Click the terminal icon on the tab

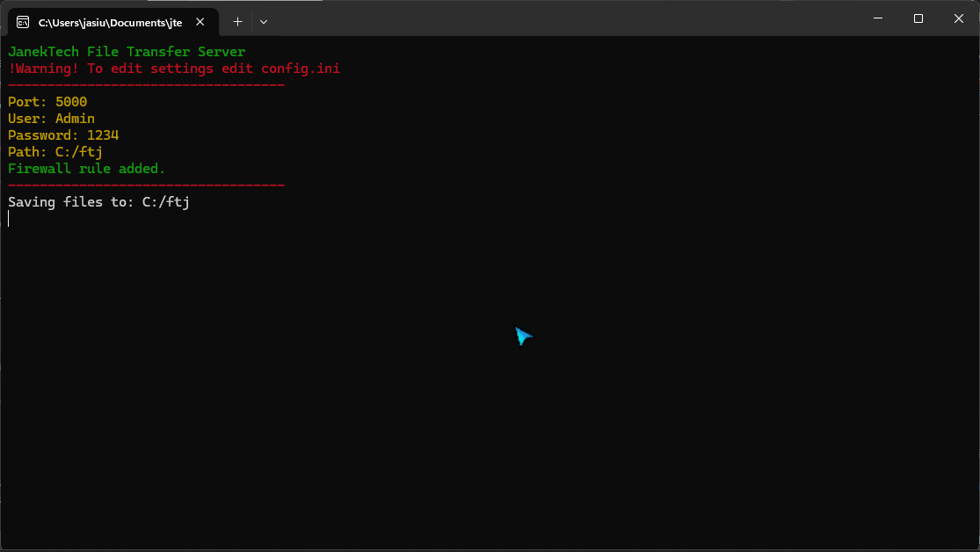click(x=23, y=23)
